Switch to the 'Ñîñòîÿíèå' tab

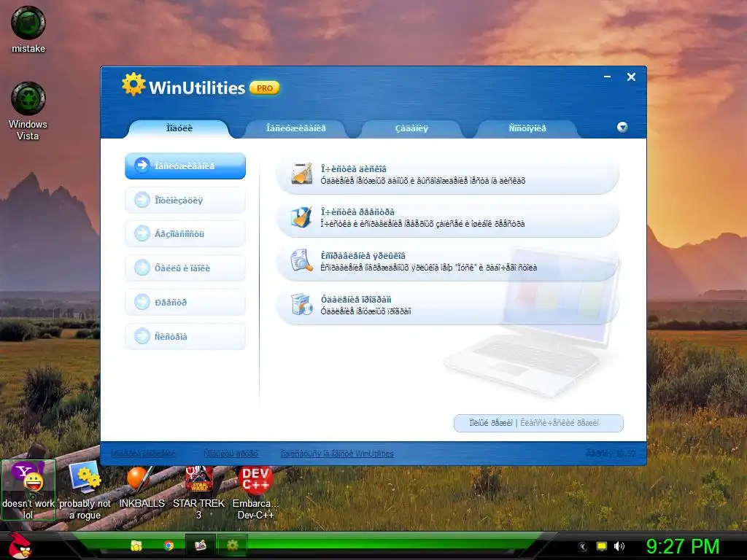tap(527, 128)
